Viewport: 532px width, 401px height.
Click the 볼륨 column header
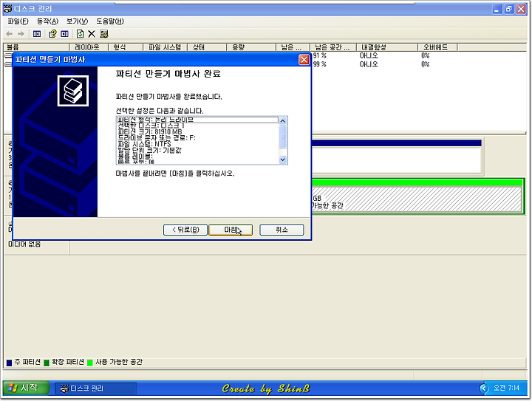tap(36, 47)
